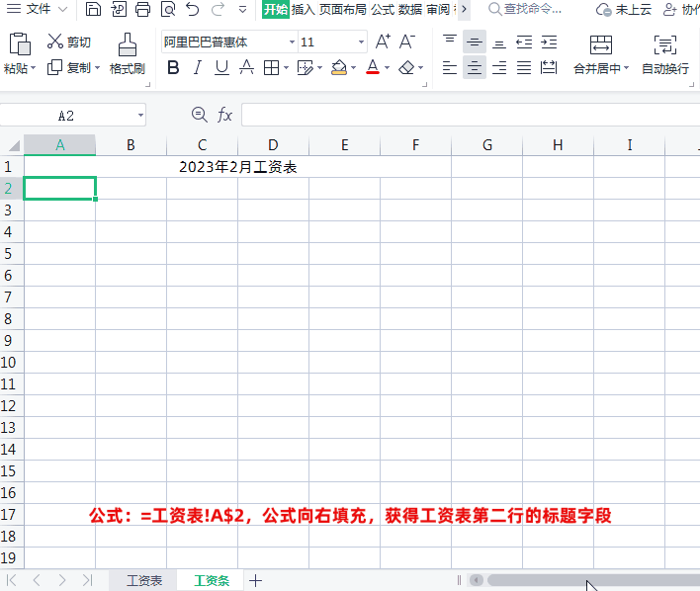The image size is (700, 591).
Task: Go to last sheet navigation button
Action: (x=87, y=580)
